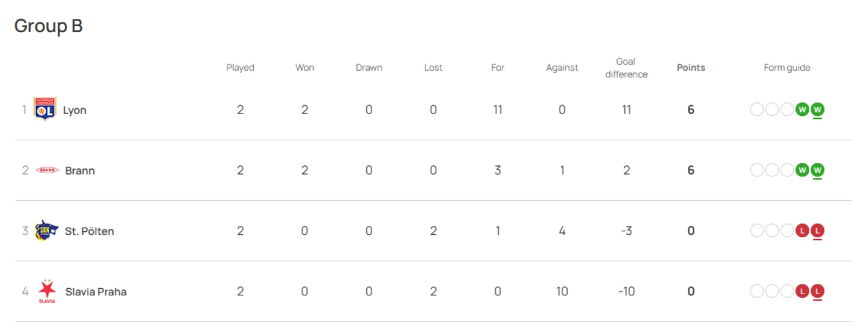Open the Brann team link
Screen dimensions: 868x328
point(80,171)
